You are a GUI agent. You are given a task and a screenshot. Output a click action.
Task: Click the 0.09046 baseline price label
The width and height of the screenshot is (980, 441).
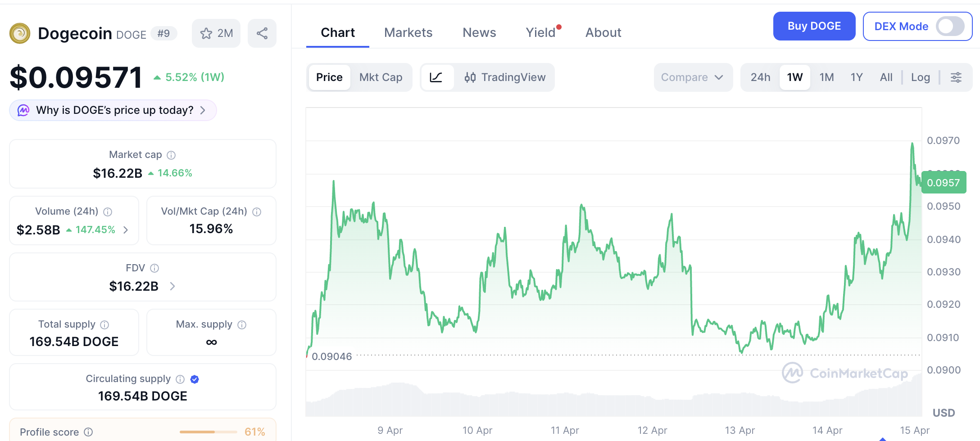click(332, 357)
